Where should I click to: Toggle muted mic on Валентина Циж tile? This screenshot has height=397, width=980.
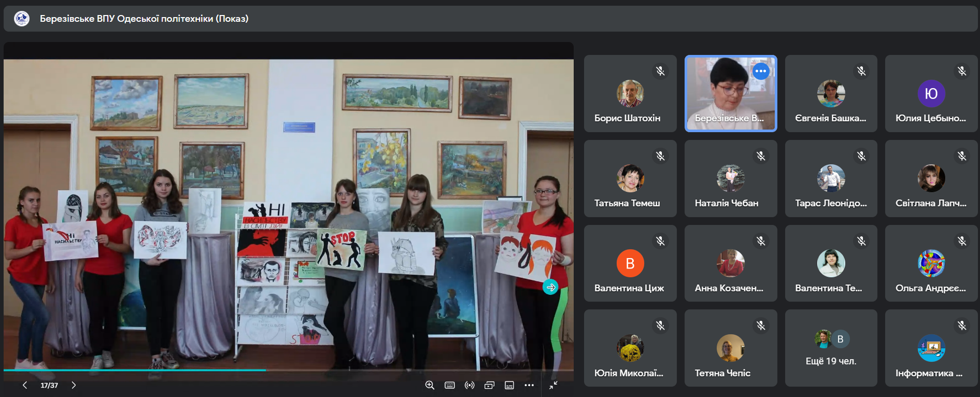pyautogui.click(x=660, y=241)
